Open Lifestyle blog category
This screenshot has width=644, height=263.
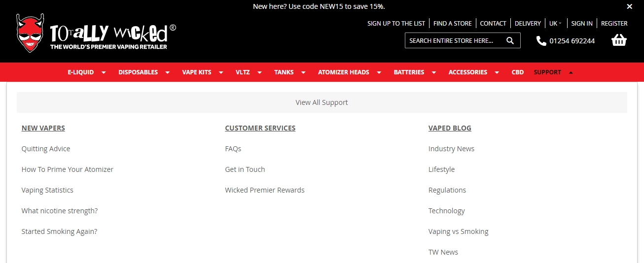[441, 169]
